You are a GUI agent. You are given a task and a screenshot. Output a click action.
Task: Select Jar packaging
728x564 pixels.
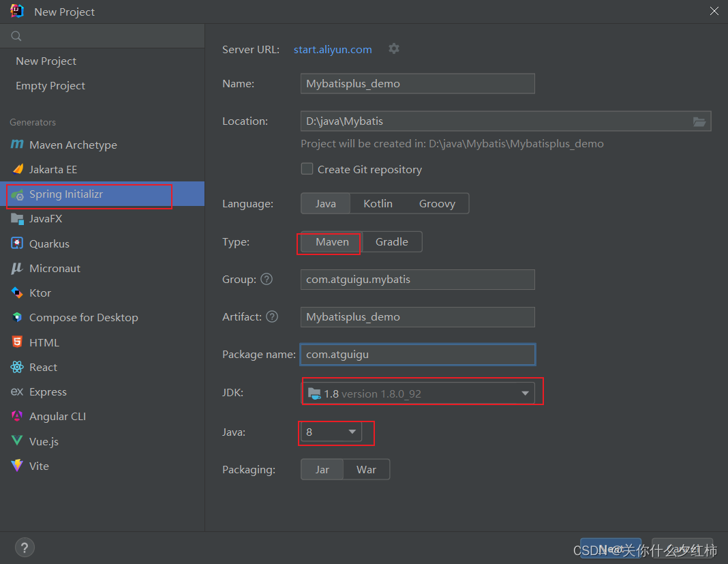pyautogui.click(x=322, y=470)
